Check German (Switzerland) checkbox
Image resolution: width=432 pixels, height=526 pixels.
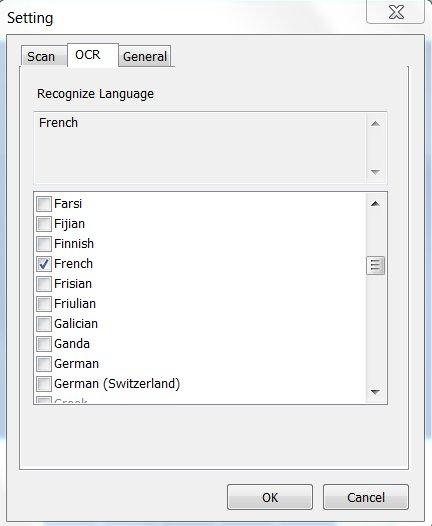(x=44, y=384)
